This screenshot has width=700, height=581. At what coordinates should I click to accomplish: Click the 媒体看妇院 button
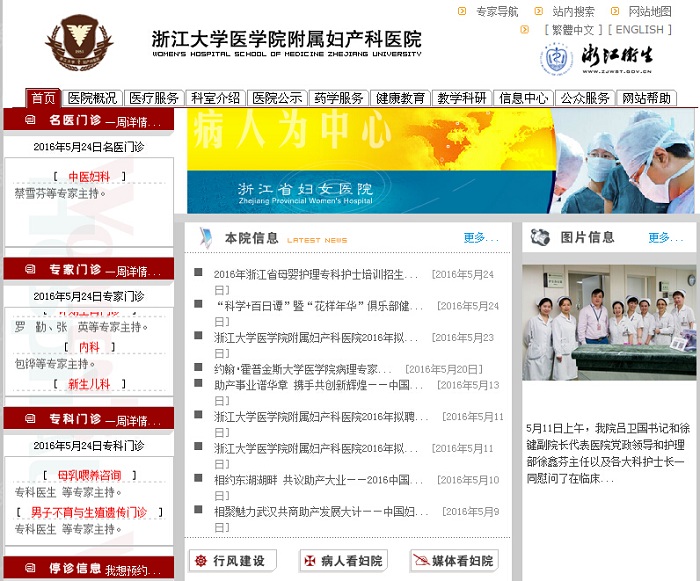click(454, 560)
